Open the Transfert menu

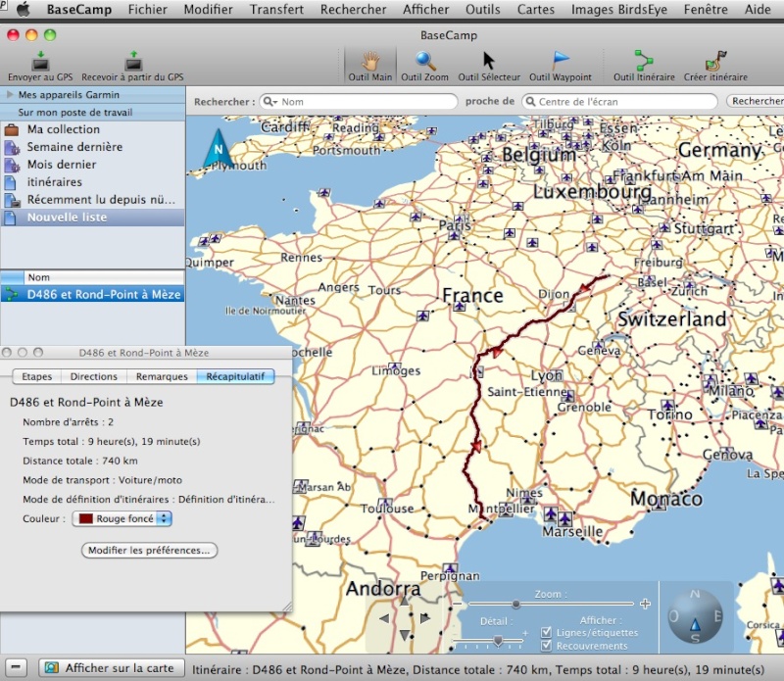pos(276,9)
